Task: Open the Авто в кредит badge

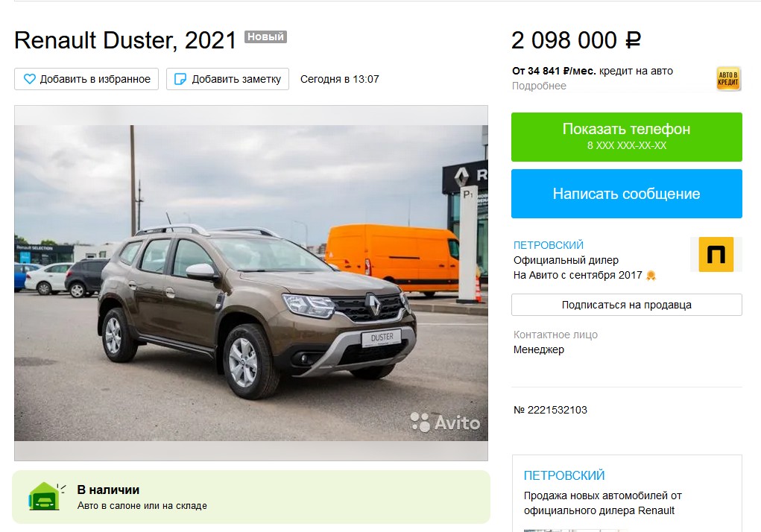Action: [x=728, y=78]
